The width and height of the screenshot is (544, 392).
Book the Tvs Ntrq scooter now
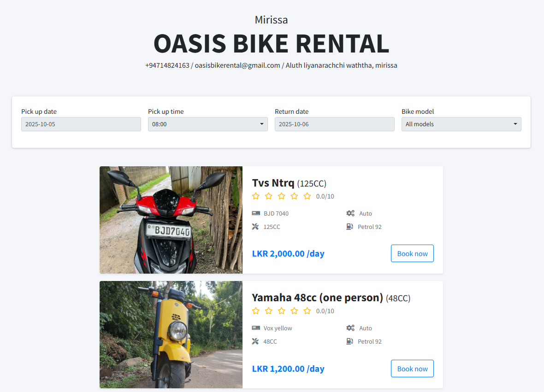[412, 253]
